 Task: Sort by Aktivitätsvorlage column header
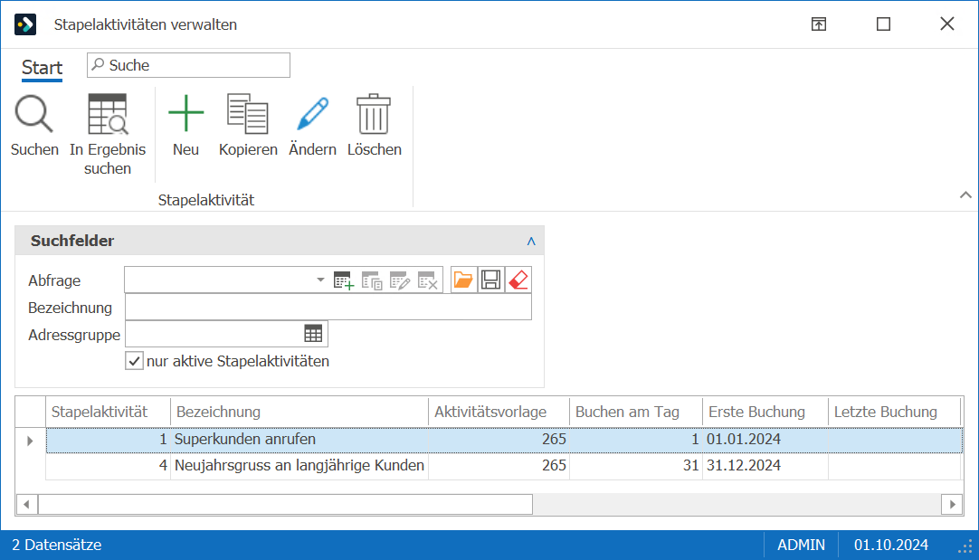click(499, 412)
